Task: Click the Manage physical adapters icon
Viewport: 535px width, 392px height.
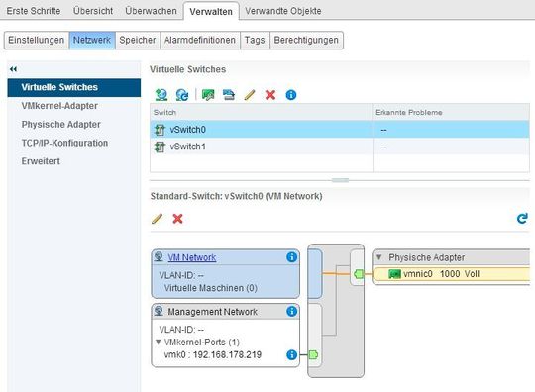Action: 208,95
